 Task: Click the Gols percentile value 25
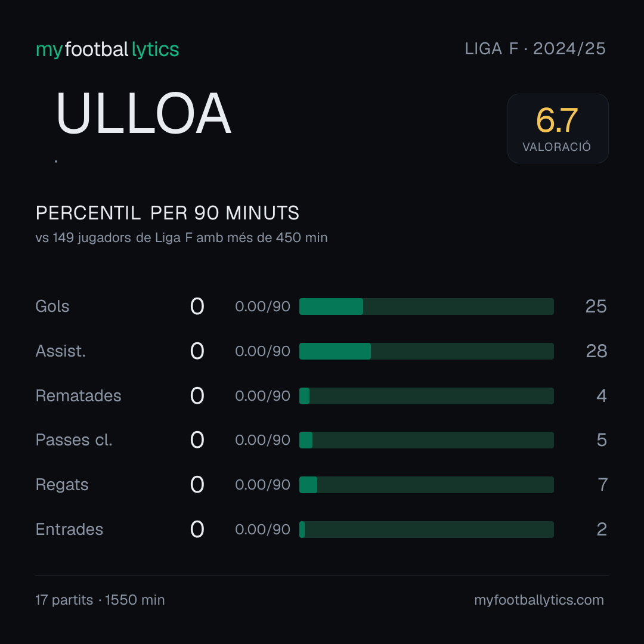(596, 306)
